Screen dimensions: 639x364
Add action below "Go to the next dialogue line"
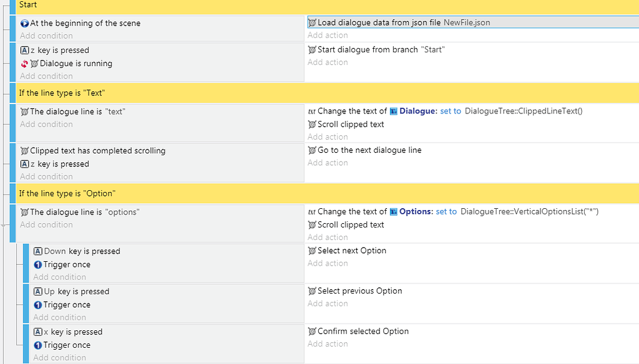[x=328, y=163]
